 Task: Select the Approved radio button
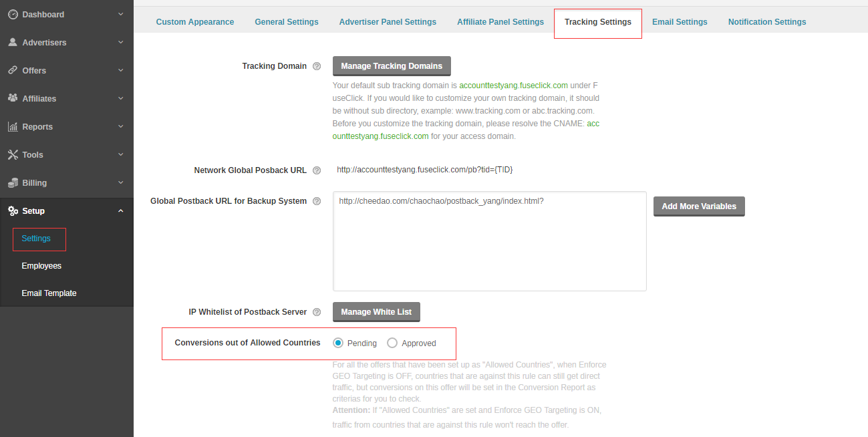tap(392, 343)
